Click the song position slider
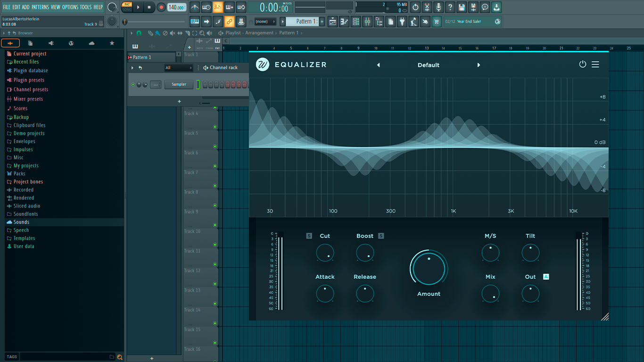 (154, 22)
